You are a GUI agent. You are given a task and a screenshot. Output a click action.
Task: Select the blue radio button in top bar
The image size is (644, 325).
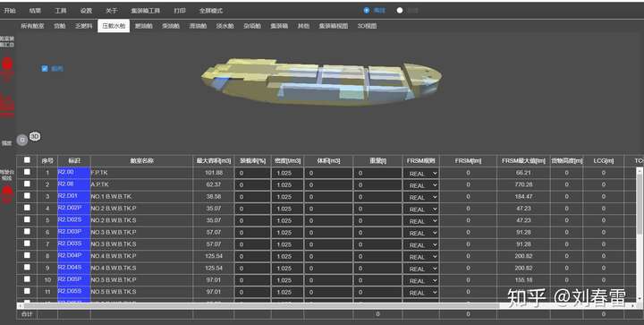point(367,11)
